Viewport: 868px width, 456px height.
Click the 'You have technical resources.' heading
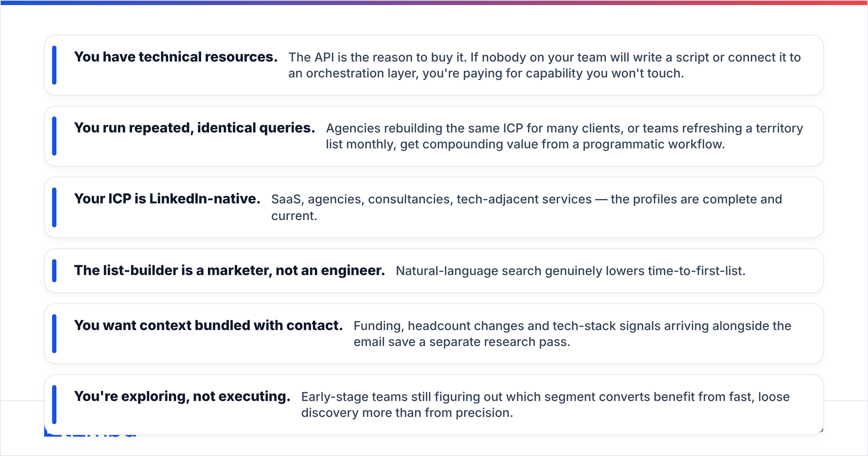point(176,57)
